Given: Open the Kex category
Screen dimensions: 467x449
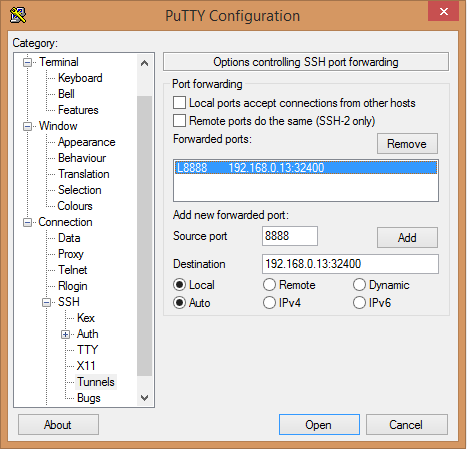Looking at the screenshot, I should 86,318.
